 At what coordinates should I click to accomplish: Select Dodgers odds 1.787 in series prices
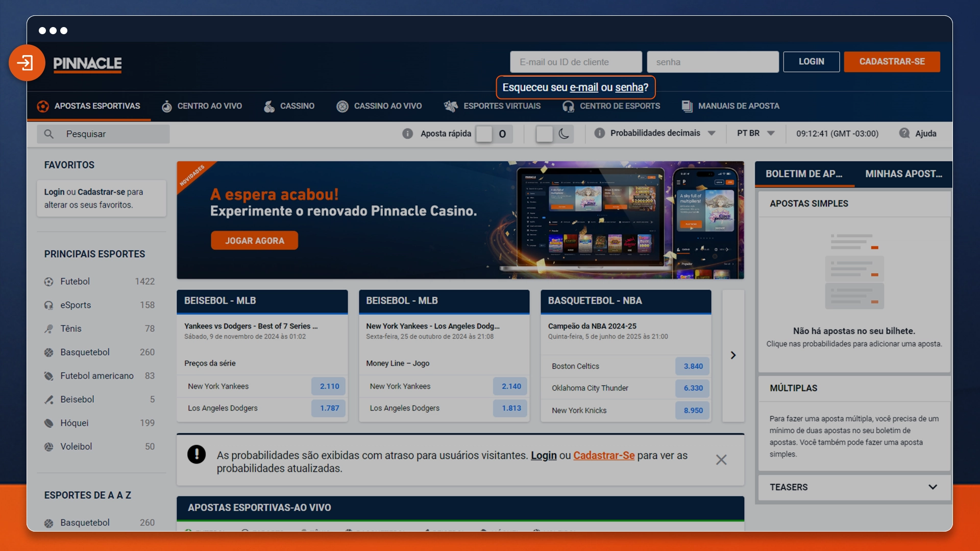click(329, 408)
